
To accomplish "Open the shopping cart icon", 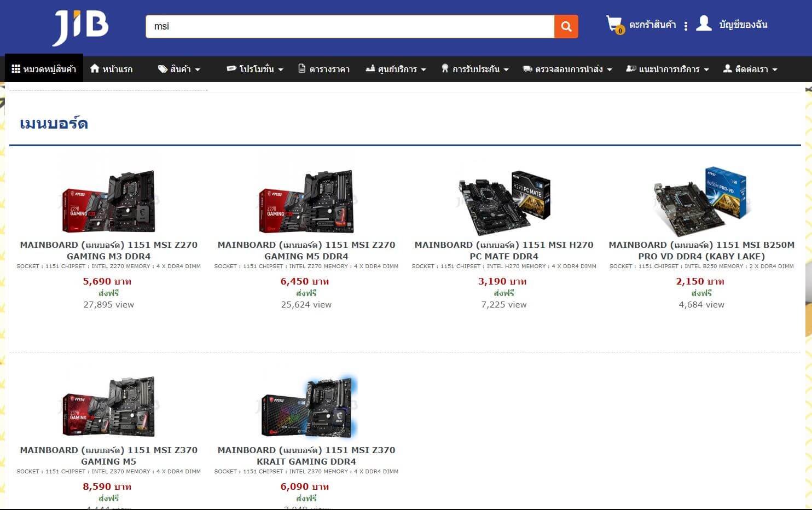I will [x=614, y=25].
